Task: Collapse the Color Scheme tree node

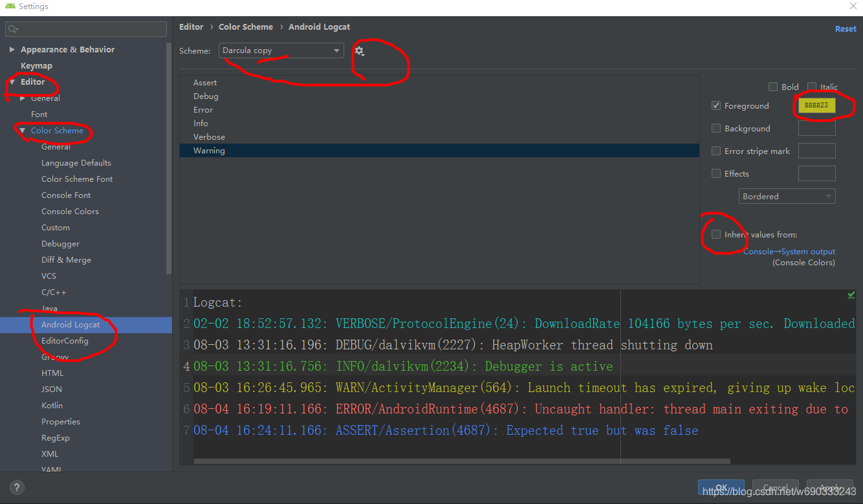Action: coord(23,130)
